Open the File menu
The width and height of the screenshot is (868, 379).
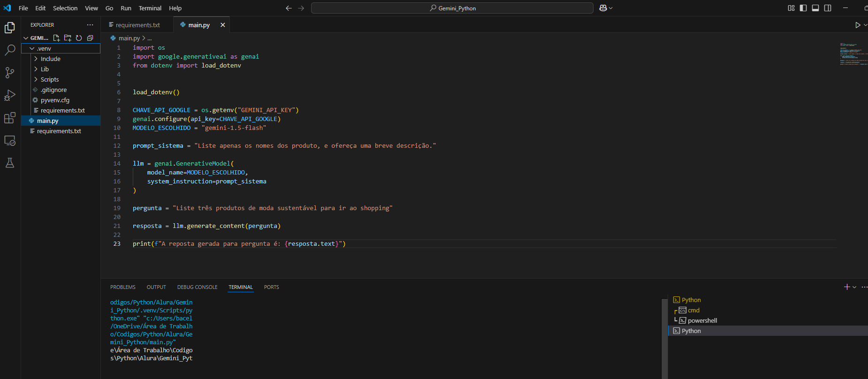click(x=23, y=8)
